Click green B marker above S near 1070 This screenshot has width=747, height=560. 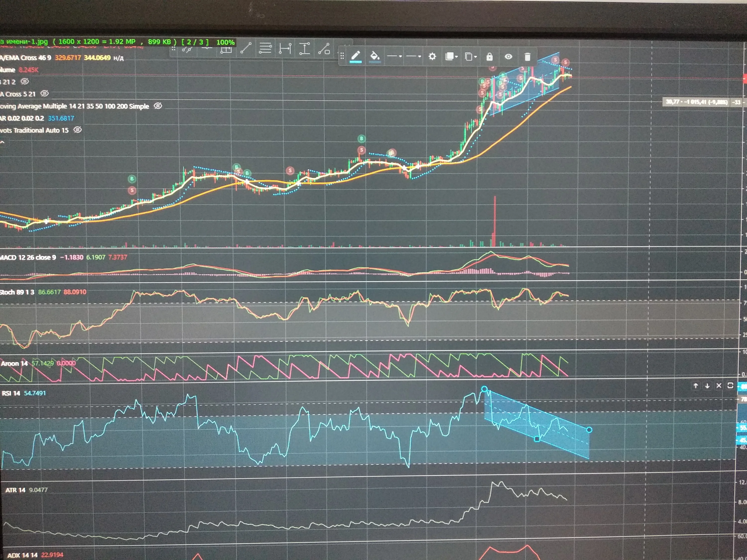(x=362, y=138)
